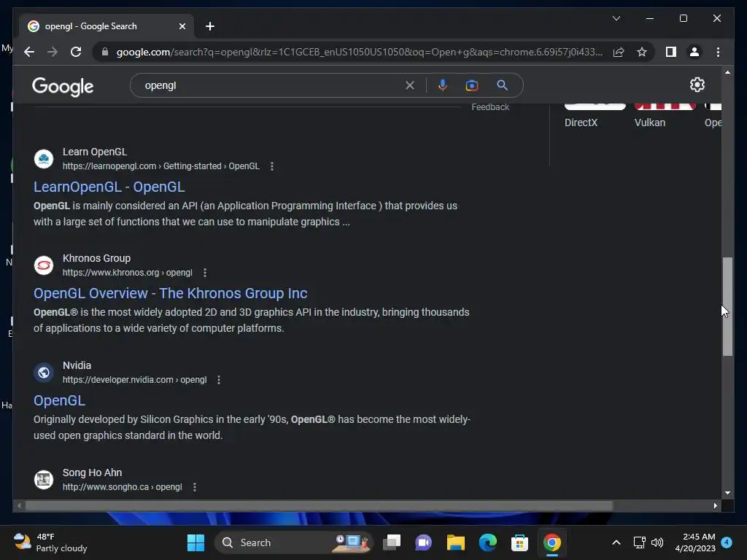Screen dimensions: 747x560
Task: Click the scroll down arrow
Action: pyautogui.click(x=727, y=493)
